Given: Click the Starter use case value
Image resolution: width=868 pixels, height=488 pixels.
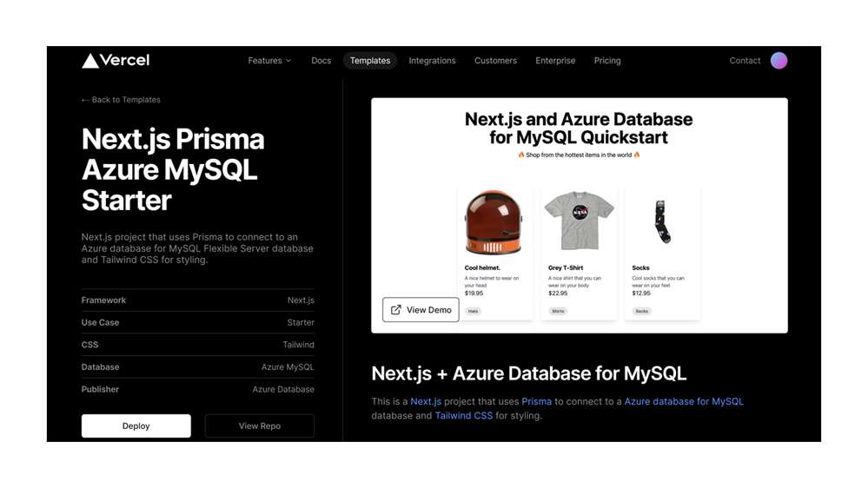Looking at the screenshot, I should (x=301, y=322).
